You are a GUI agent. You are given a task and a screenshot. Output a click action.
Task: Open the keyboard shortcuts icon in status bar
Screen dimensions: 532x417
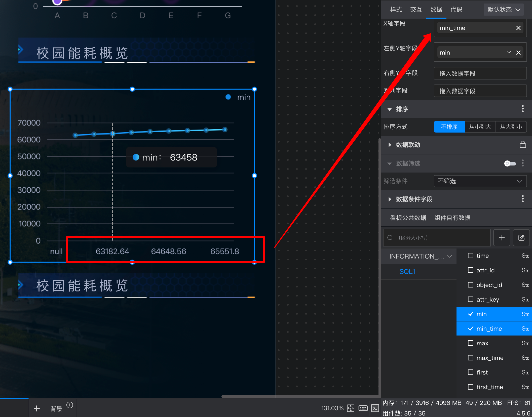[363, 408]
